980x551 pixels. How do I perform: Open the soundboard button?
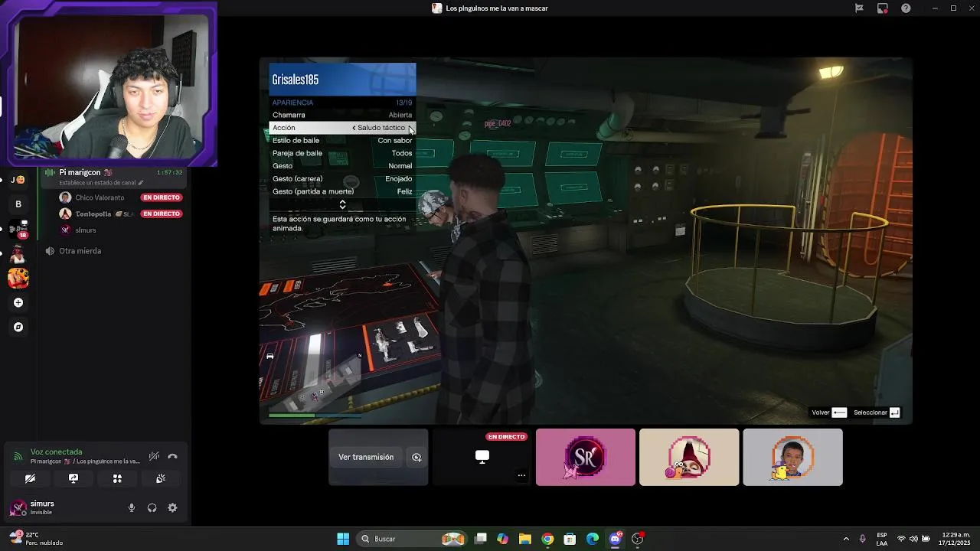pos(161,478)
